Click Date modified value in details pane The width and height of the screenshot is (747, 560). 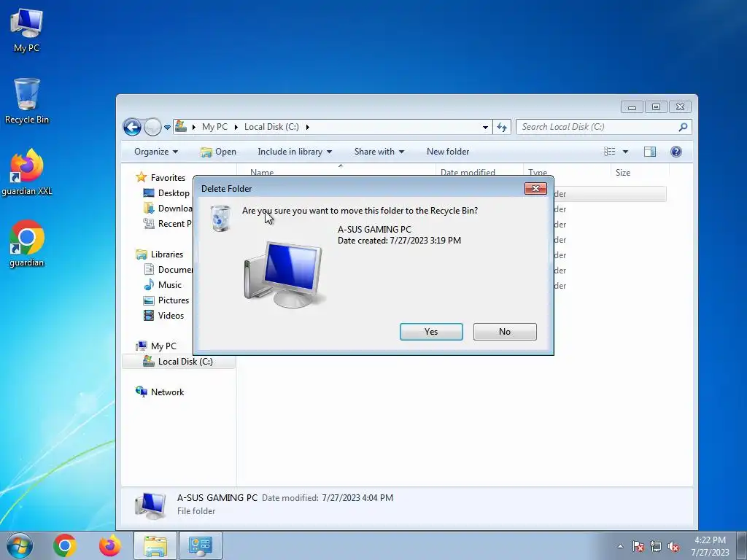357,497
